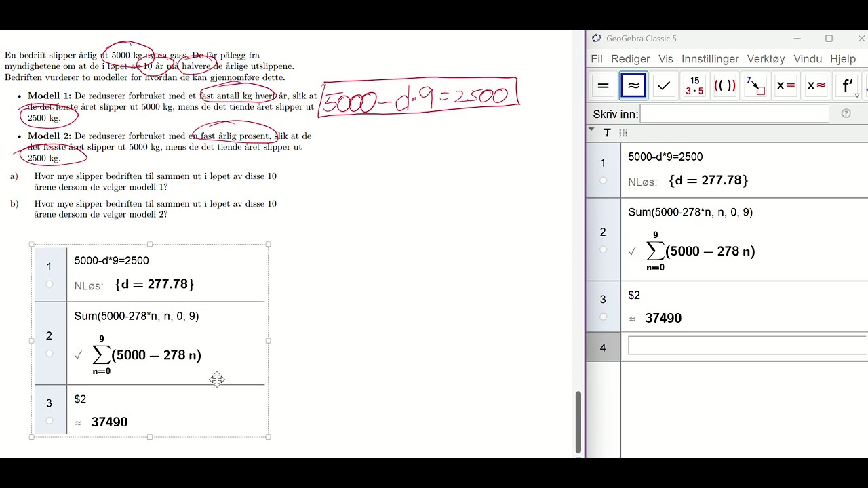Click the $2 input in GeoGebra row 3
The height and width of the screenshot is (488, 868).
[x=634, y=296]
